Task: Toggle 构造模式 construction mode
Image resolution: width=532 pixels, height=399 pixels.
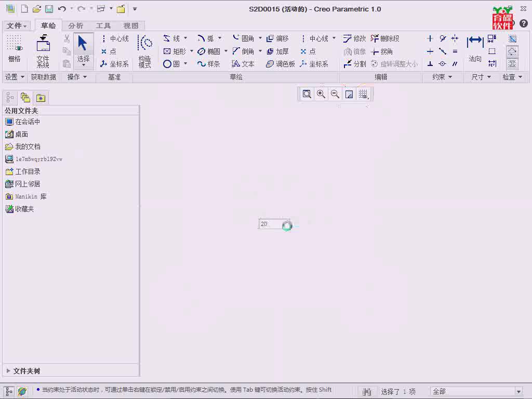Action: pos(145,51)
